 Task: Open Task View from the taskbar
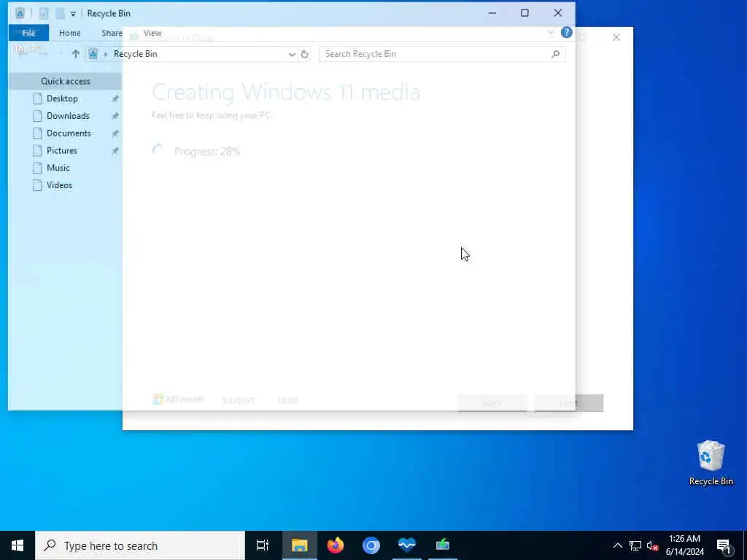click(263, 545)
